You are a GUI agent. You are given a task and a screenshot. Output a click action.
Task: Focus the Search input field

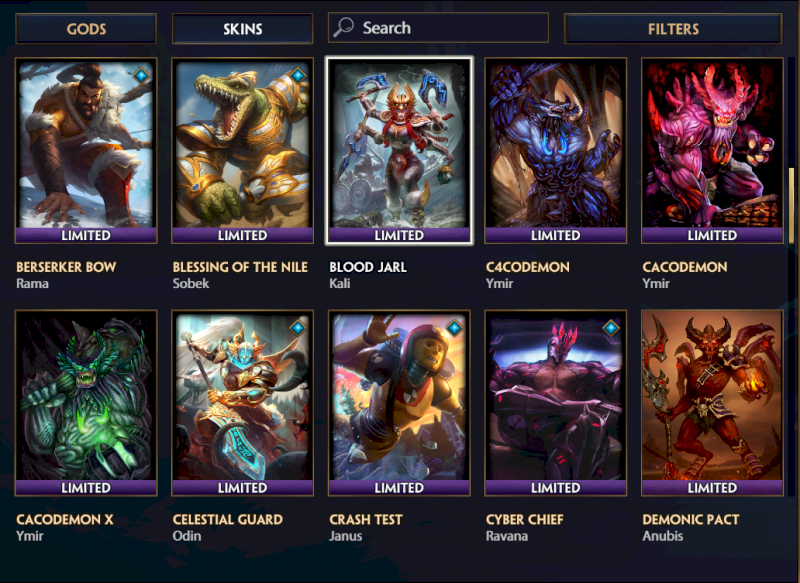click(x=438, y=28)
